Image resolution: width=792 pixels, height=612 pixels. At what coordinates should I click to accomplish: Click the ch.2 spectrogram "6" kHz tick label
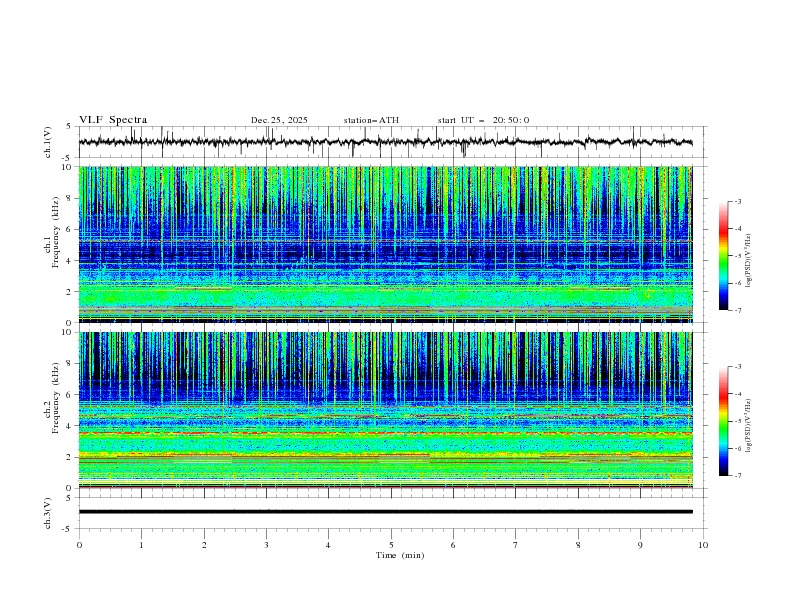[x=69, y=395]
